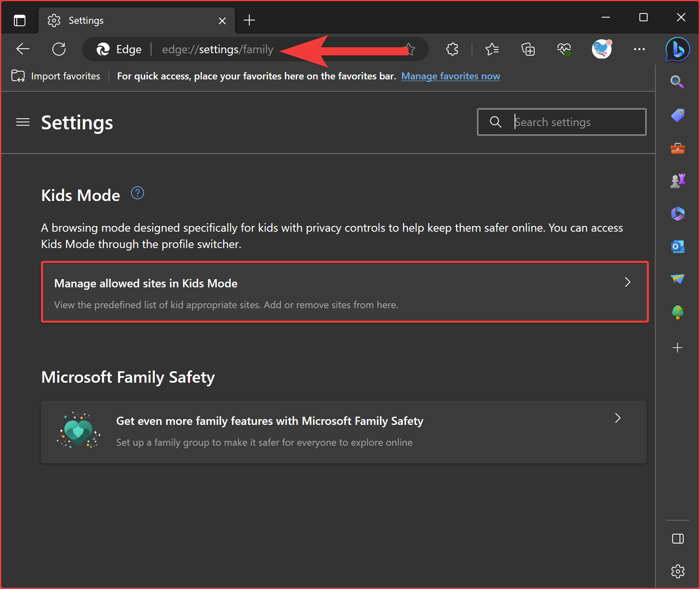Close the Settings tab

point(222,20)
